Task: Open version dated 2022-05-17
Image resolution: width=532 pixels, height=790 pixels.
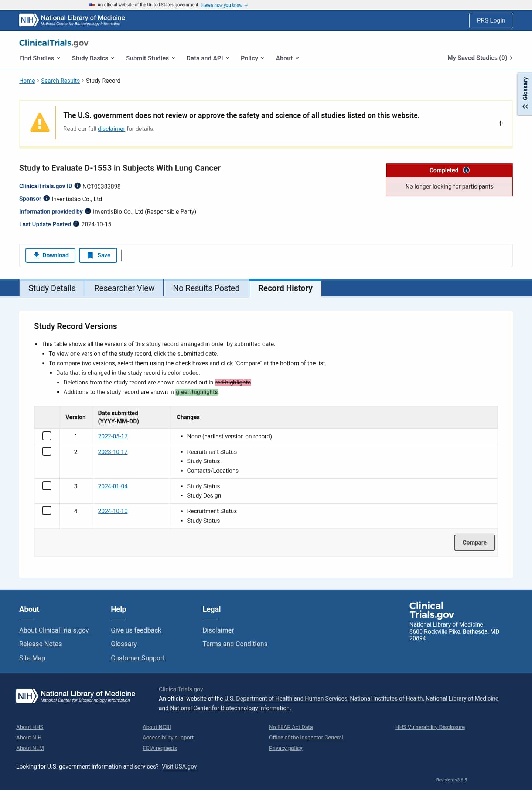Action: coord(113,436)
